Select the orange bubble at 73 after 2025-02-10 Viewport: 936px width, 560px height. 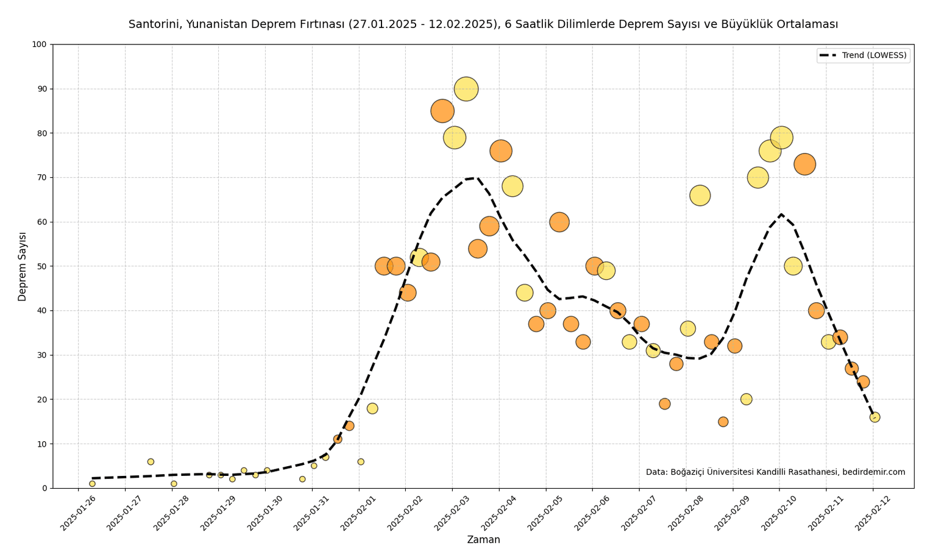[805, 165]
